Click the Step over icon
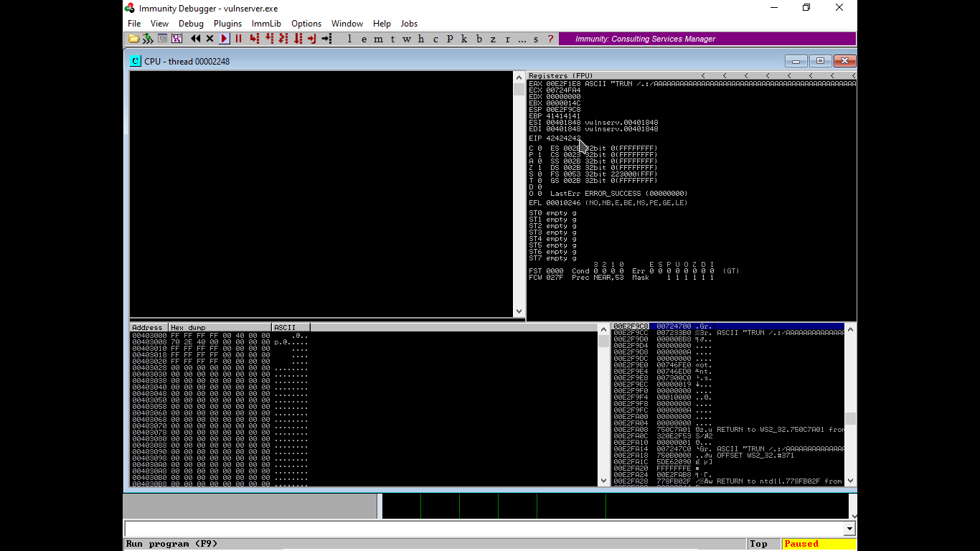 pyautogui.click(x=269, y=39)
